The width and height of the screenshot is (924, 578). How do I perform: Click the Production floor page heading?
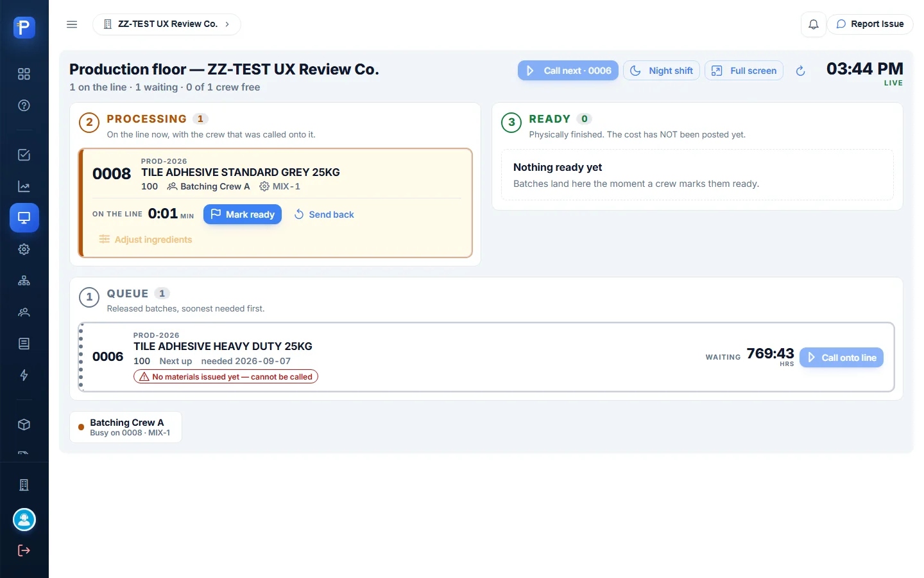pyautogui.click(x=224, y=69)
